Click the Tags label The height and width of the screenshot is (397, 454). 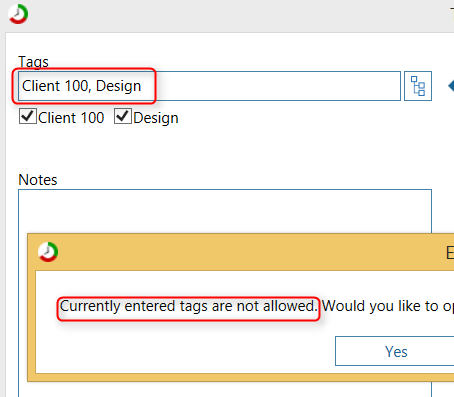(33, 62)
